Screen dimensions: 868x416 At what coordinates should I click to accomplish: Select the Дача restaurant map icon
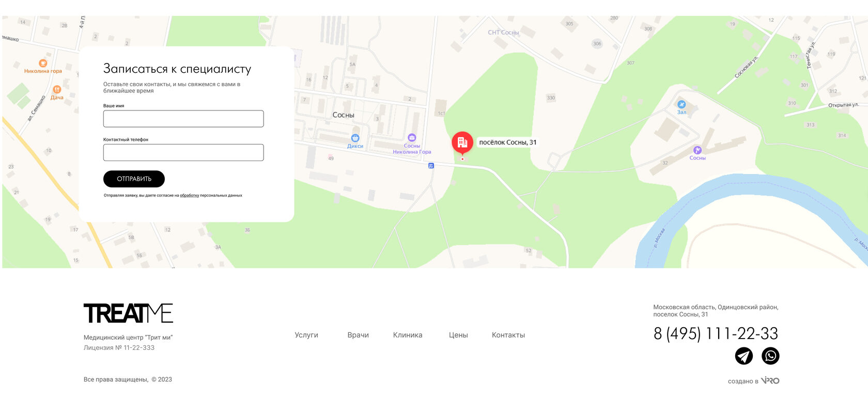(x=57, y=89)
